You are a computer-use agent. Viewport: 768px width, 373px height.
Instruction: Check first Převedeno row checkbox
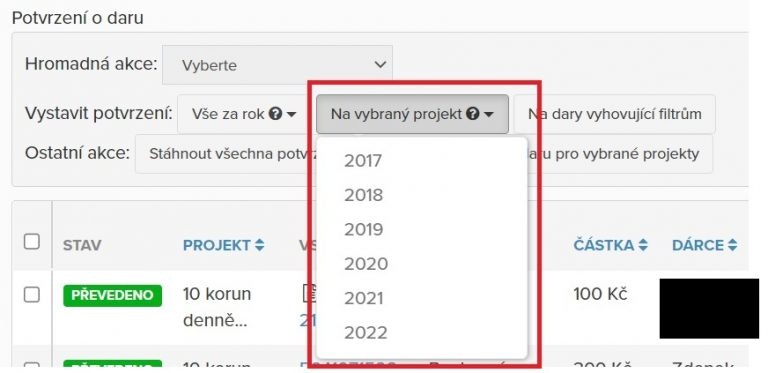coord(32,295)
